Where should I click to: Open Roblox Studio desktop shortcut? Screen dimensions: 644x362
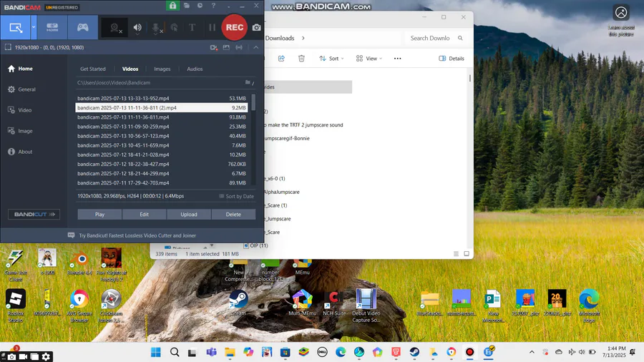pyautogui.click(x=16, y=305)
